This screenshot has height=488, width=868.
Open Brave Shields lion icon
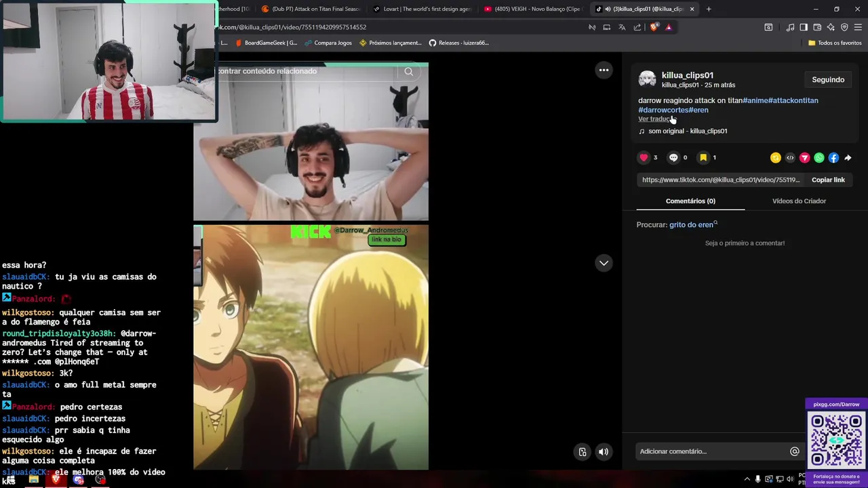pos(654,27)
